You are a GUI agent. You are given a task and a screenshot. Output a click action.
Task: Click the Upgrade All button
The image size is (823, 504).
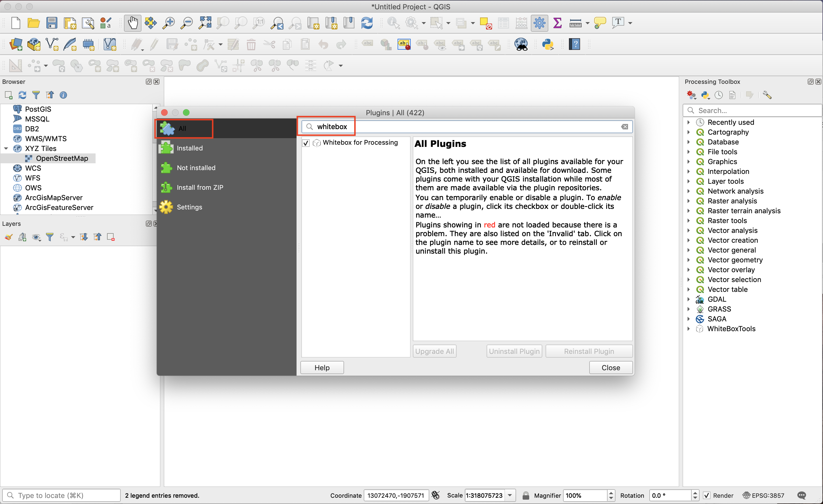point(434,351)
